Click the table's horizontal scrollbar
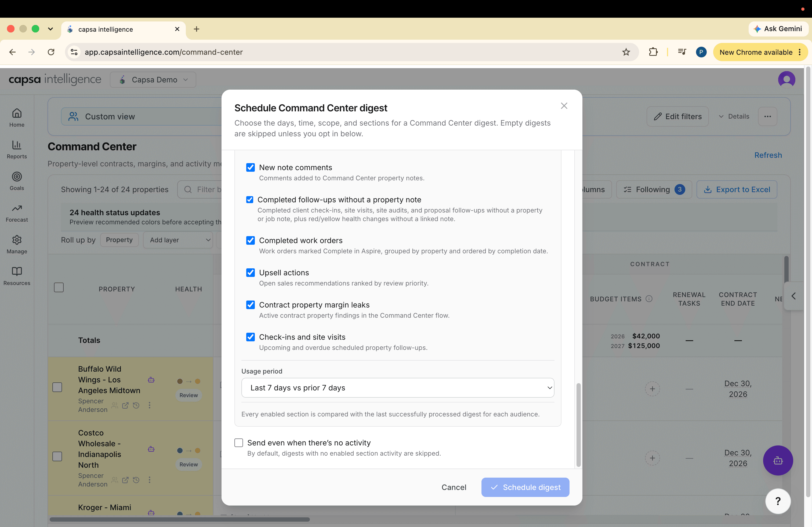The height and width of the screenshot is (527, 812). (179, 519)
